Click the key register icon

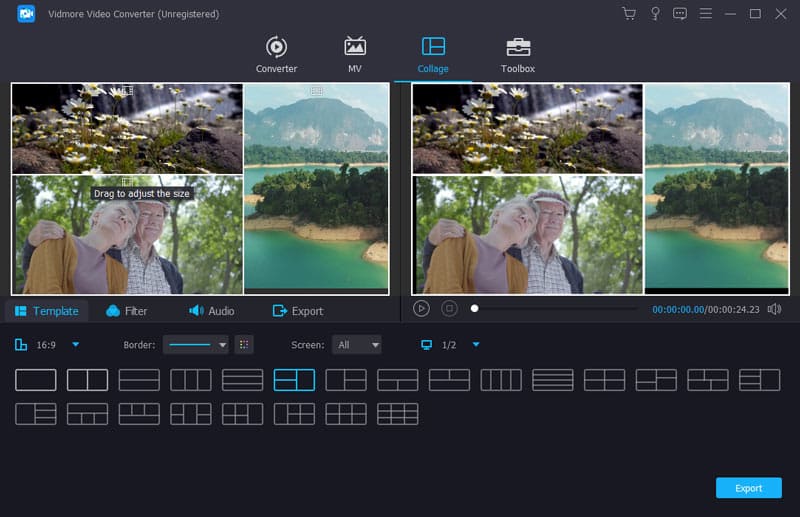(x=655, y=14)
